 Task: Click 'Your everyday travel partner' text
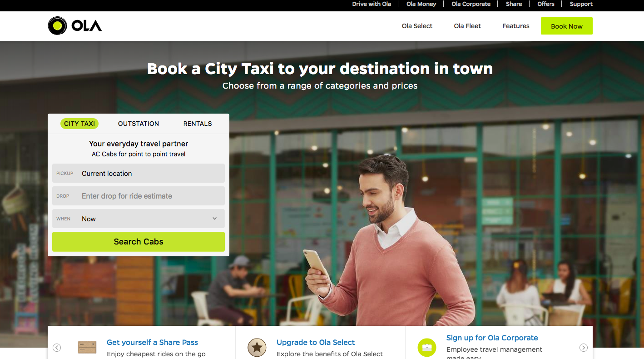(x=139, y=144)
